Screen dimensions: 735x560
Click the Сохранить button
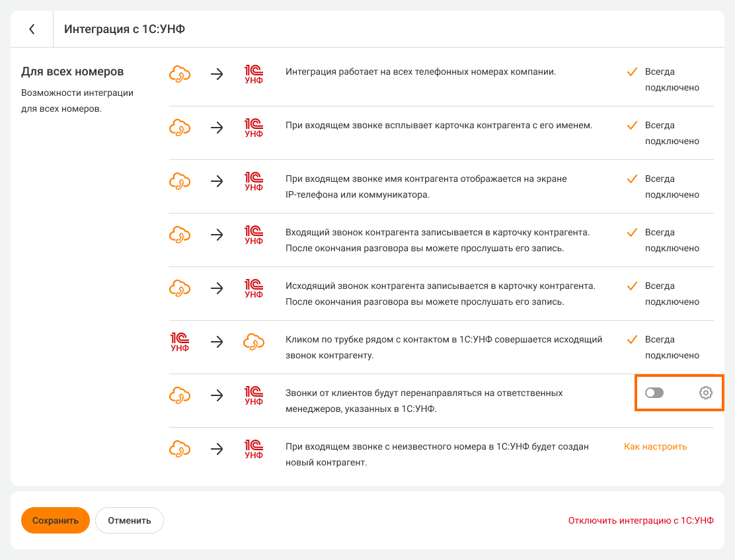click(55, 520)
